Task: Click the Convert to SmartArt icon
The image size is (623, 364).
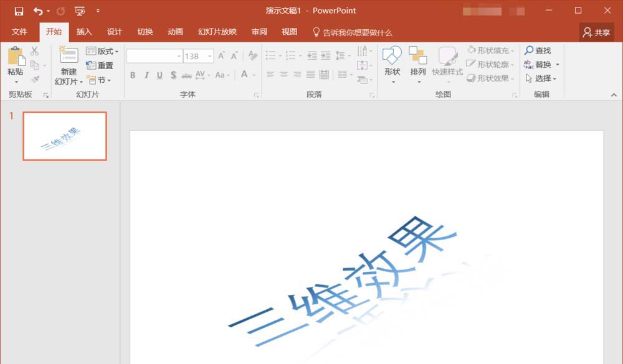Action: click(x=362, y=80)
